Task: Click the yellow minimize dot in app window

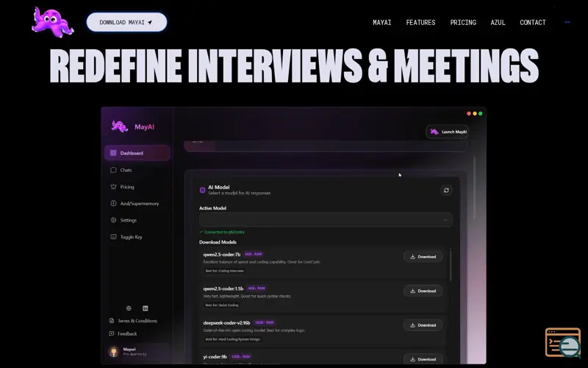Action: point(475,113)
